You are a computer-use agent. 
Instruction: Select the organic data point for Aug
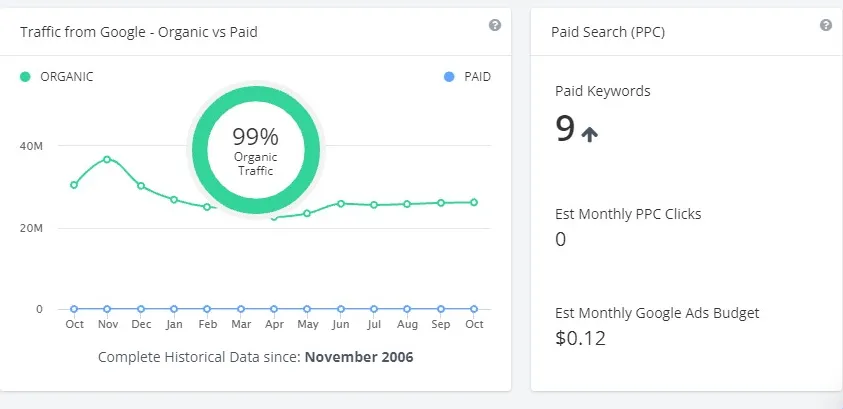[407, 204]
